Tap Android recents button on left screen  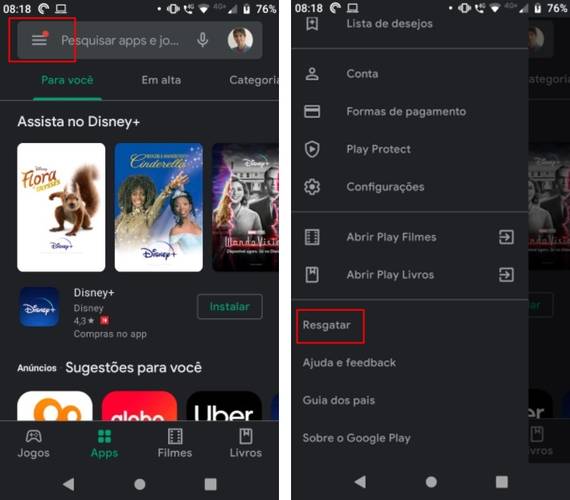[210, 484]
